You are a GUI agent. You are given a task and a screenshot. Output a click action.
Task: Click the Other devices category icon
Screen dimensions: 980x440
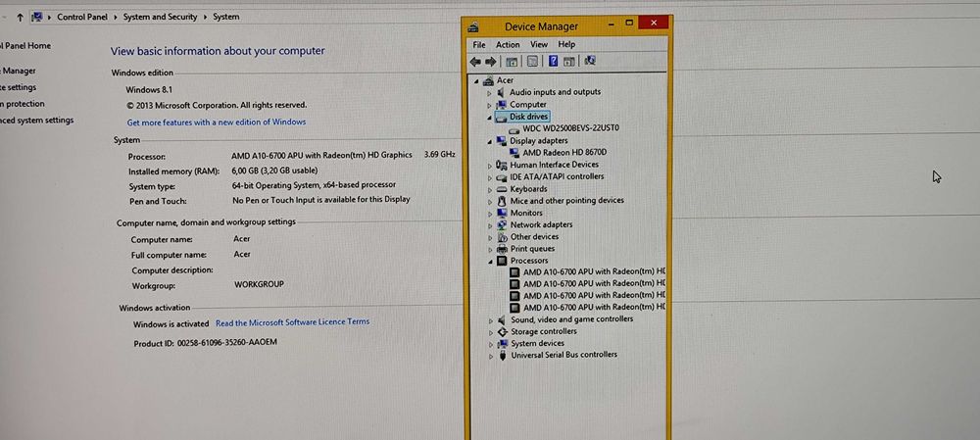tap(503, 237)
